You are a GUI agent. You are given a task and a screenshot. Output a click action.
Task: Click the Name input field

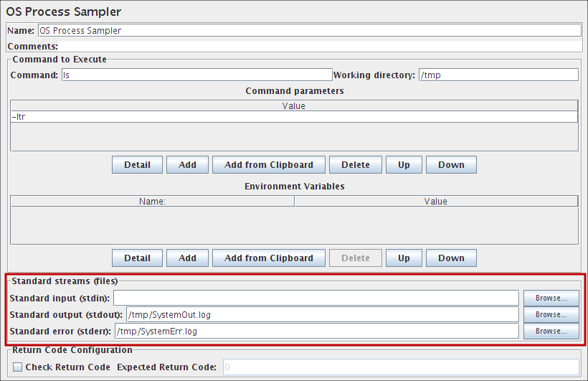[x=308, y=31]
